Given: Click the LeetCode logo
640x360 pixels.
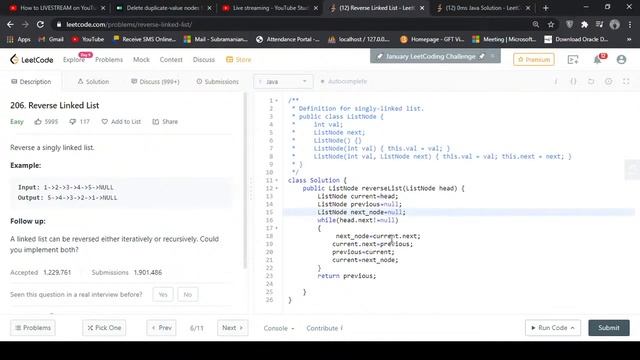Looking at the screenshot, I should (31, 60).
